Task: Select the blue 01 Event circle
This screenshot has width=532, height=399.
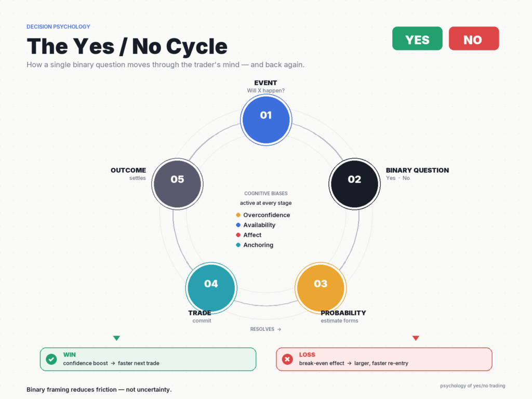Action: [x=266, y=120]
